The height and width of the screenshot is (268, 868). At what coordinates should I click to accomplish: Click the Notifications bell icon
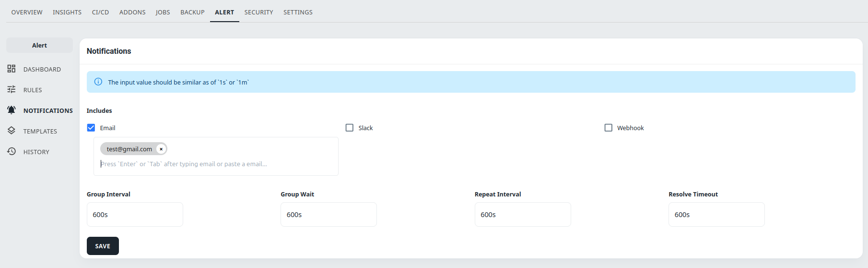[x=12, y=110]
